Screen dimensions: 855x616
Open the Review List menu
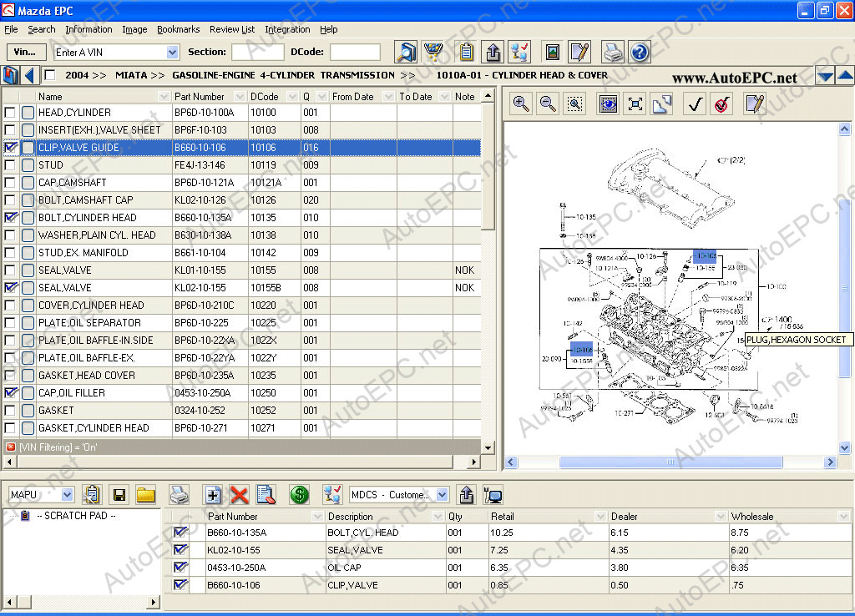coord(232,29)
